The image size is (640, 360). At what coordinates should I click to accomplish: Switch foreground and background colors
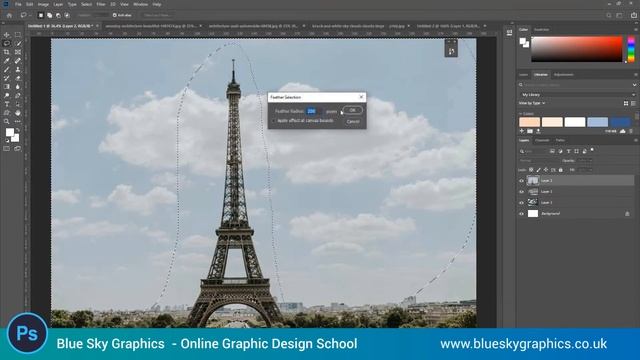tap(18, 130)
